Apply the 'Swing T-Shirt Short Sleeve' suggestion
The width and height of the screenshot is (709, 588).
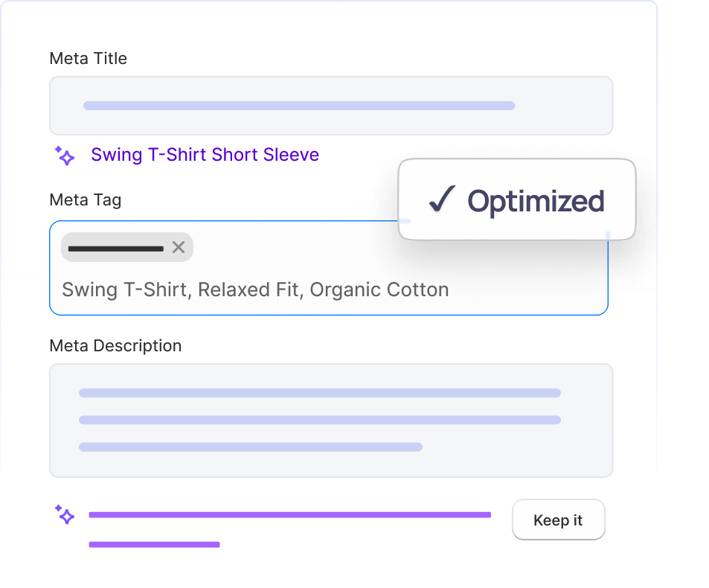(x=205, y=155)
